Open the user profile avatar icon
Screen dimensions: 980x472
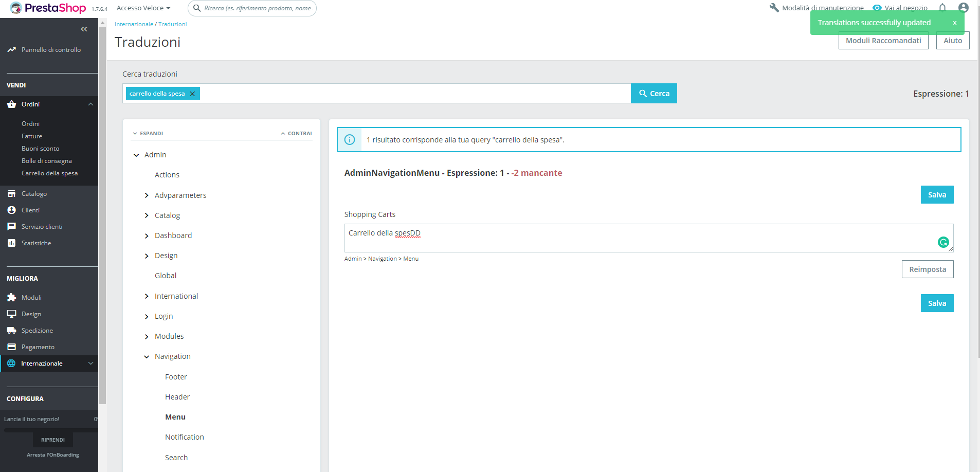(964, 8)
